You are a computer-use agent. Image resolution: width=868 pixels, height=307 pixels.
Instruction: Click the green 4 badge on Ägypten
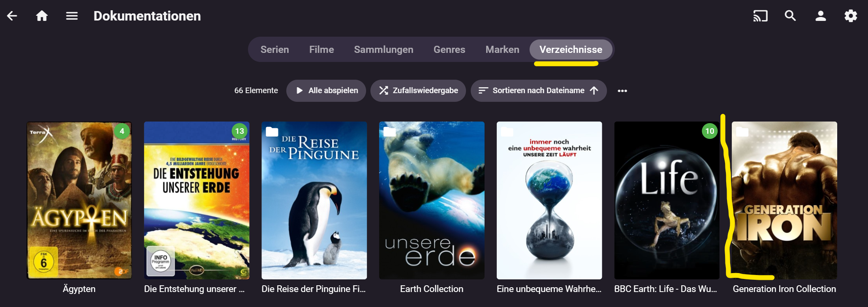coord(122,131)
